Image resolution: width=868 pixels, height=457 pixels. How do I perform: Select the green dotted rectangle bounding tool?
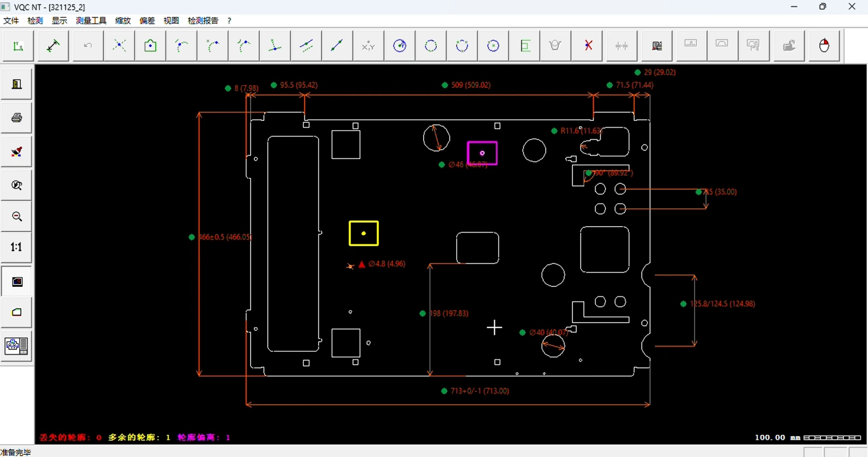[525, 46]
